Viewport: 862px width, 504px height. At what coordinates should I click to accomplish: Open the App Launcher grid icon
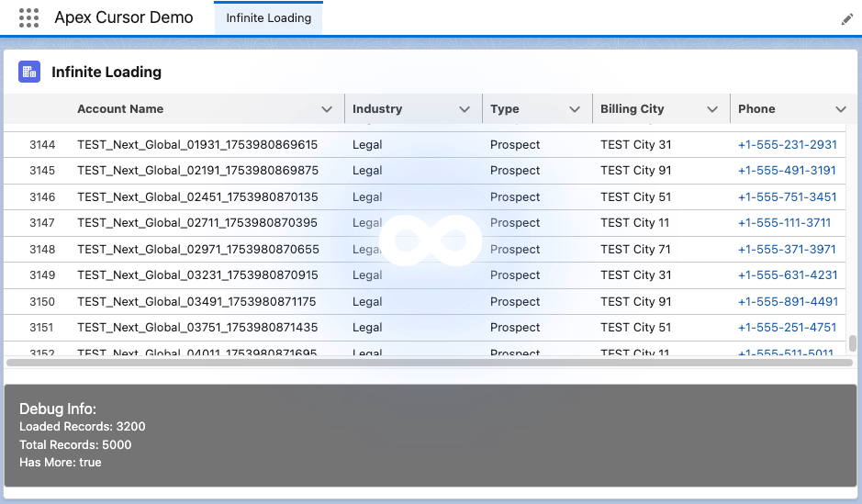[x=28, y=17]
